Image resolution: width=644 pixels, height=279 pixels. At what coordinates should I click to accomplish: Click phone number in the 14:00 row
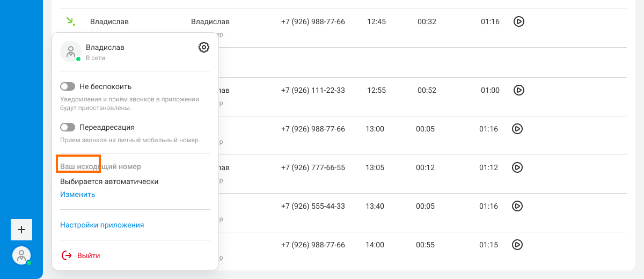coord(313,245)
